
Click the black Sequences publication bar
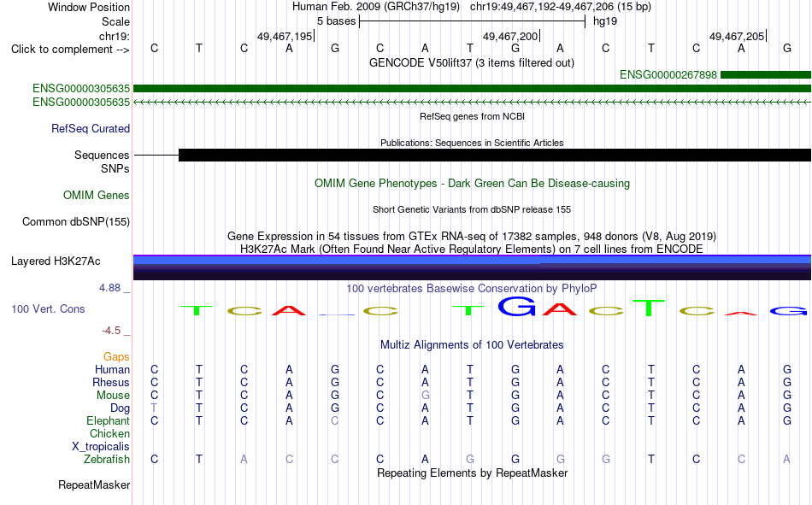(x=495, y=155)
